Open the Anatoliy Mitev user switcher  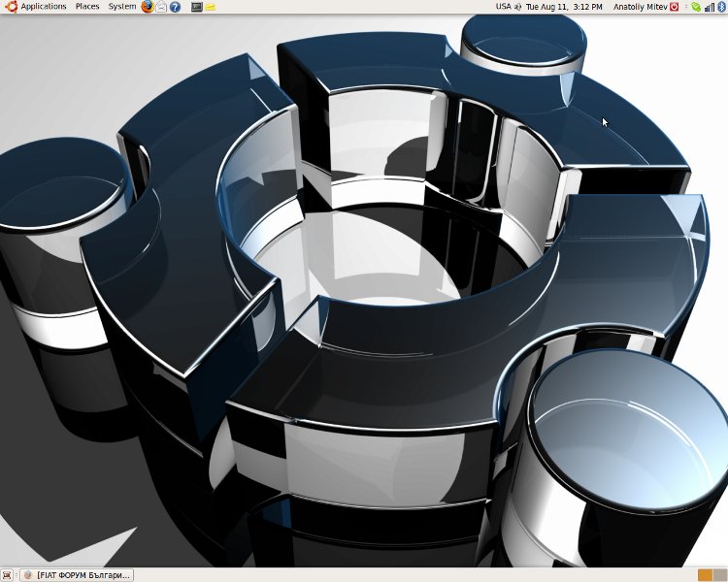pos(640,7)
